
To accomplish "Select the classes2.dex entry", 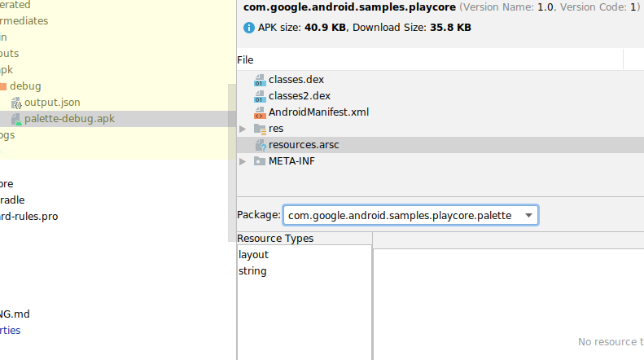I will click(300, 96).
